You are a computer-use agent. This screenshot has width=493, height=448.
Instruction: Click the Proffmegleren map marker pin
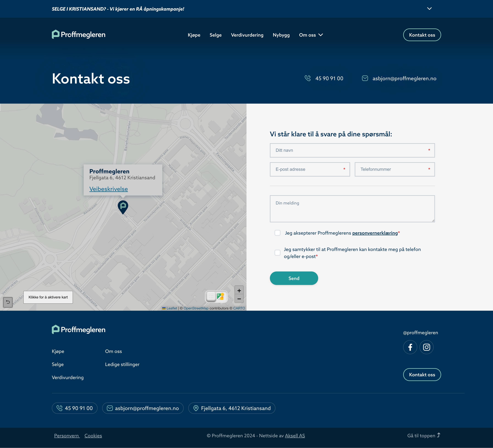pyautogui.click(x=123, y=207)
